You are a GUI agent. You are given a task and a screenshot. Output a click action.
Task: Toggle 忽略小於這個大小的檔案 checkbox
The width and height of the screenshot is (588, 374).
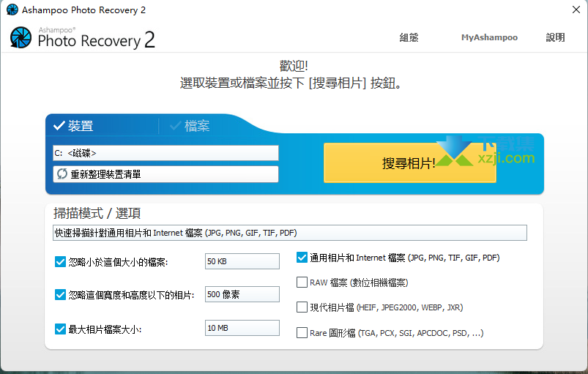(60, 261)
